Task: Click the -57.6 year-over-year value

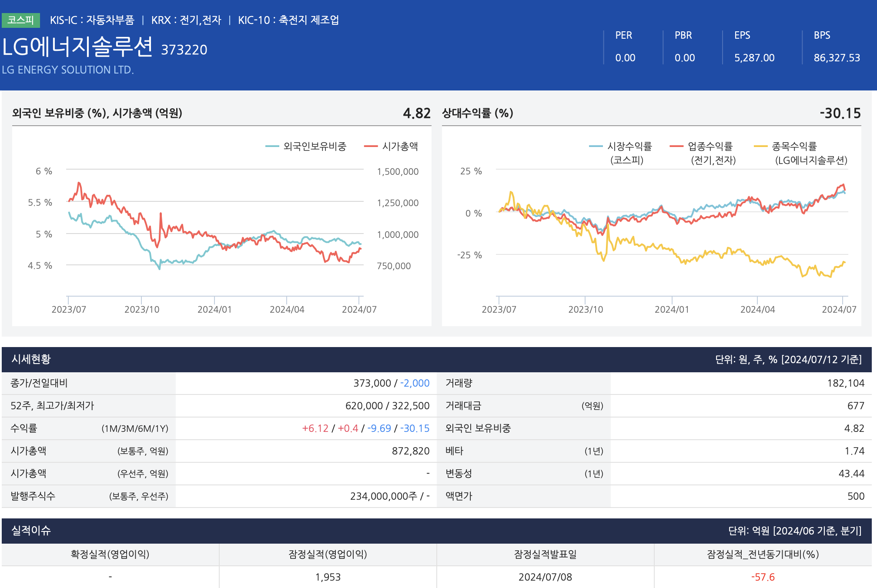Action: pos(763,577)
